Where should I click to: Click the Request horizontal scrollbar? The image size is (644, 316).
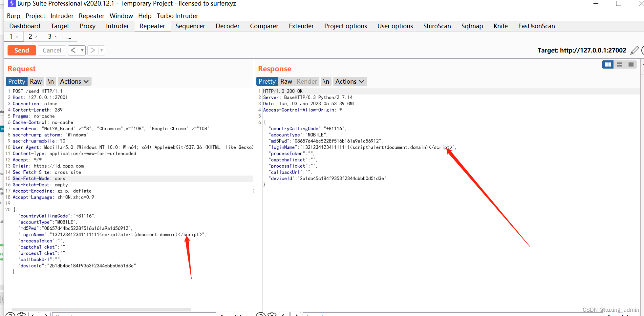point(101,309)
